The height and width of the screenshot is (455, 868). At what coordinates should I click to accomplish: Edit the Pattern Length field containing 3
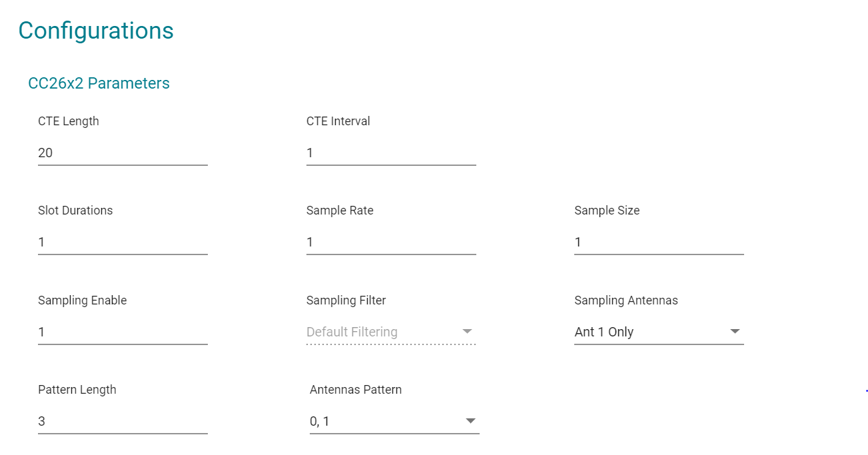[123, 421]
